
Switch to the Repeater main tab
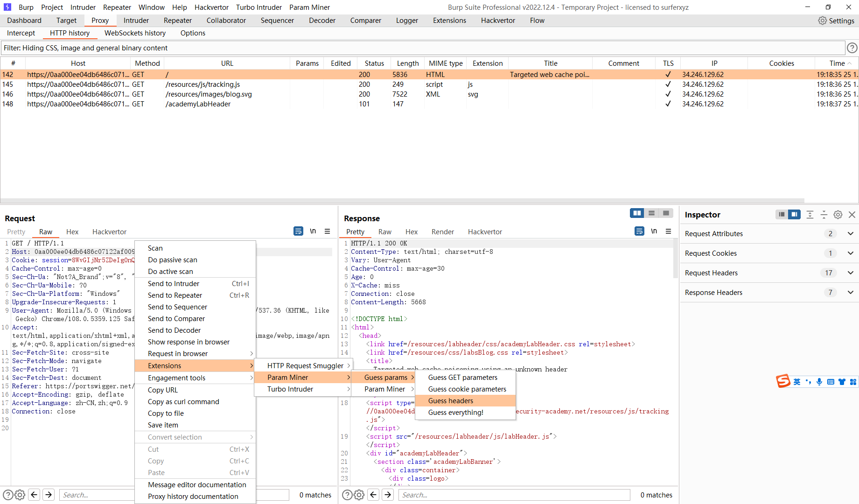click(178, 21)
